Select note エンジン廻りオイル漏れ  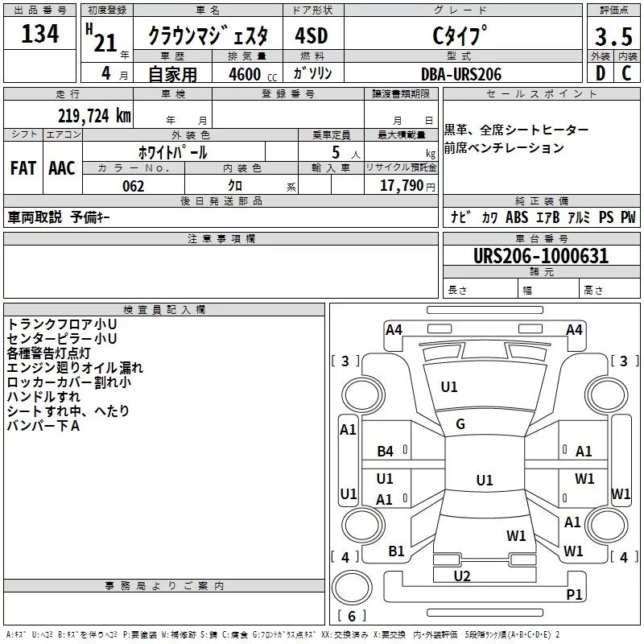click(x=75, y=368)
